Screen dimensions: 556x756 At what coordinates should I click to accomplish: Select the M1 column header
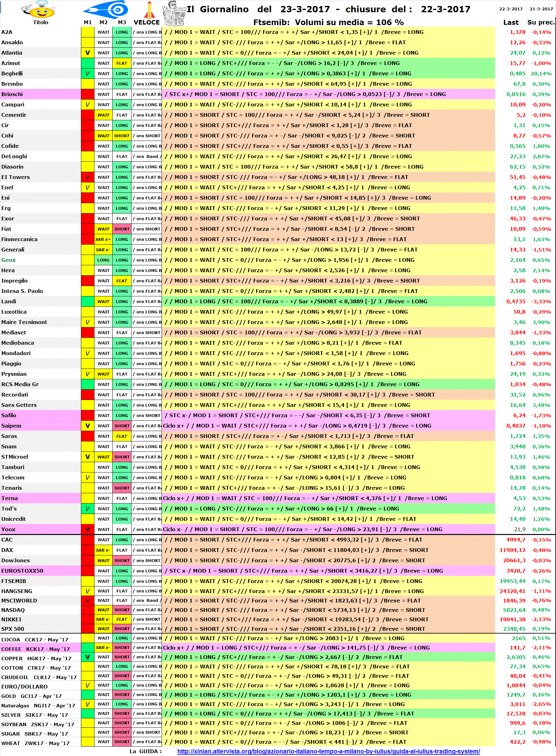88,22
